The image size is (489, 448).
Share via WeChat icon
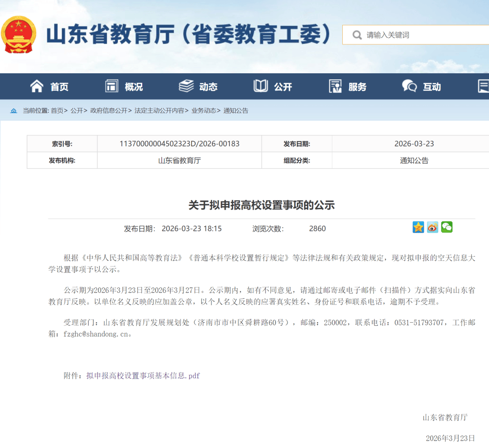point(447,227)
